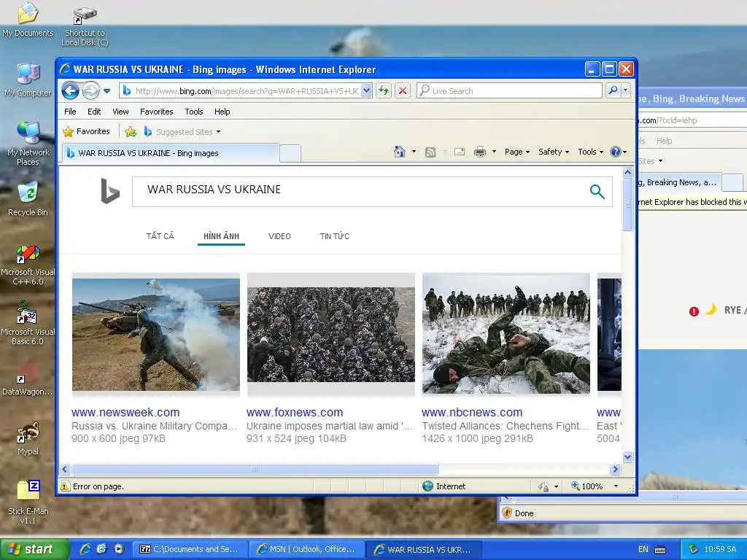Expand the Print options dropdown arrow

click(494, 152)
